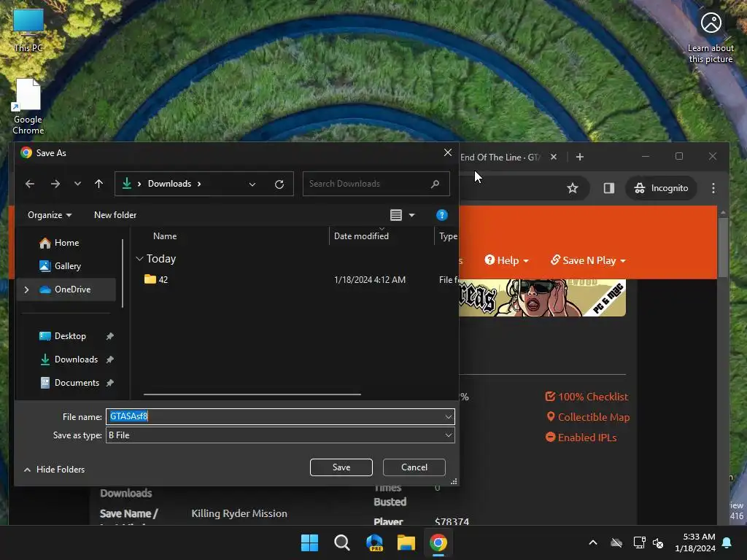This screenshot has width=747, height=560.
Task: Click the Incognito indicator in Chrome
Action: [661, 188]
